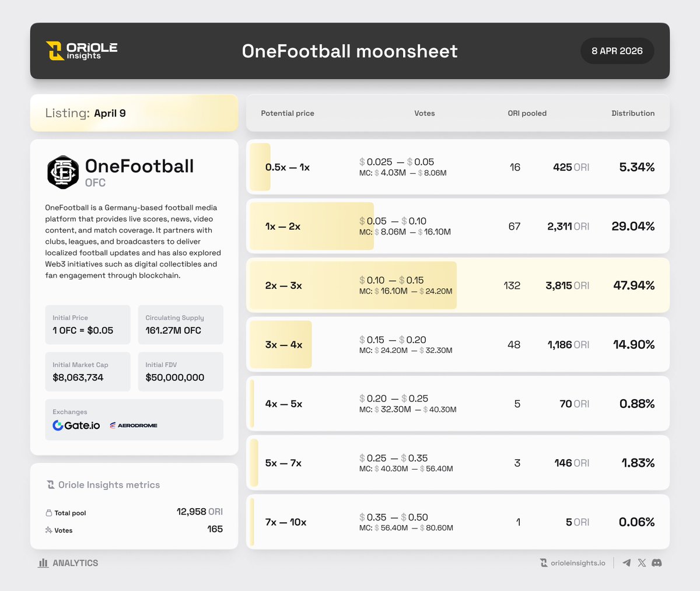Click the 8 APR 2026 date badge
This screenshot has height=591, width=700.
pos(617,51)
